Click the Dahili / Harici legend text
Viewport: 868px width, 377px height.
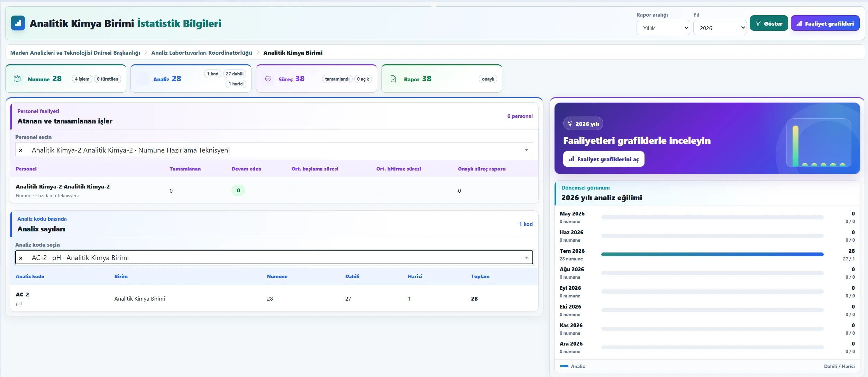[839, 366]
